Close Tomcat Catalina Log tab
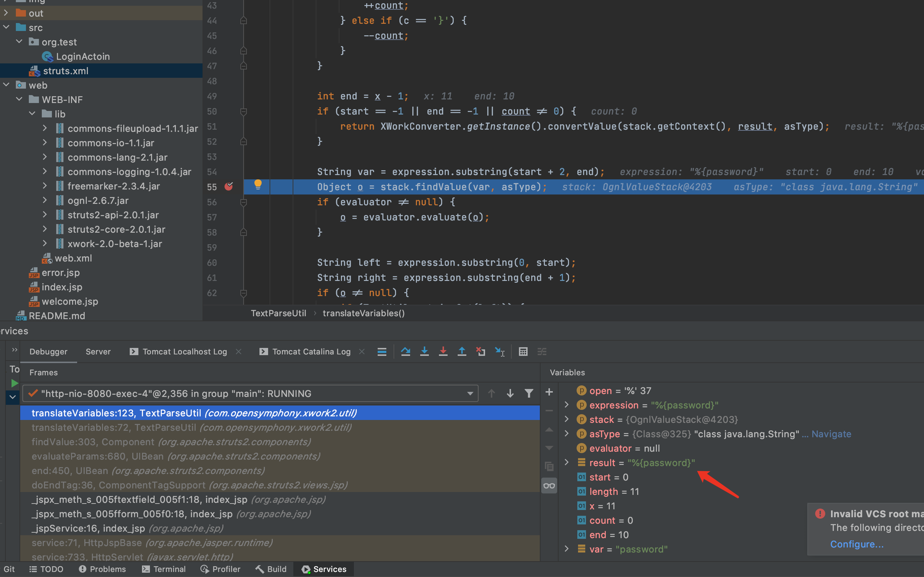The height and width of the screenshot is (577, 924). (362, 352)
